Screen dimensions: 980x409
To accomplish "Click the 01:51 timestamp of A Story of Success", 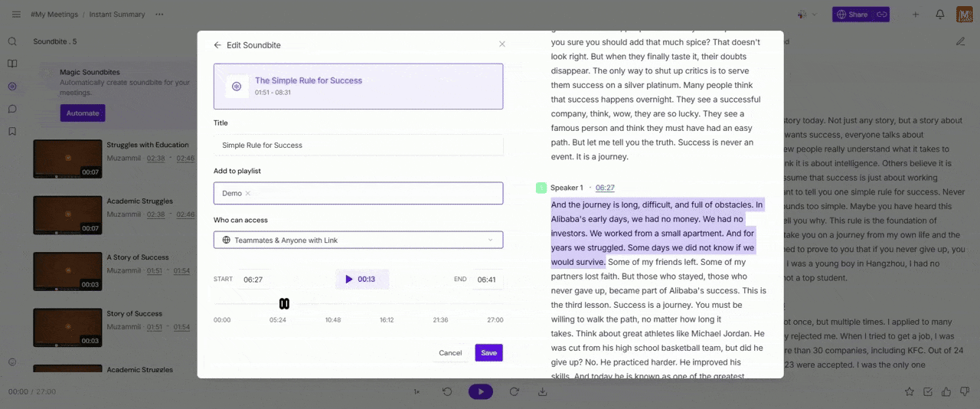I will click(x=154, y=271).
